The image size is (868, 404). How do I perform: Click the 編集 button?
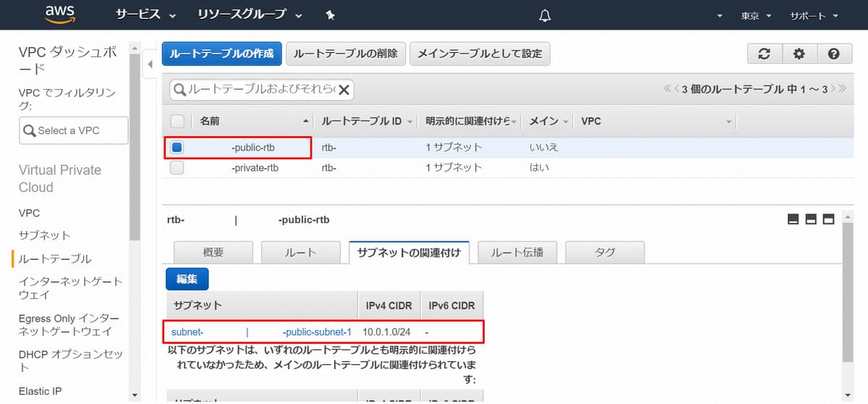pos(187,279)
